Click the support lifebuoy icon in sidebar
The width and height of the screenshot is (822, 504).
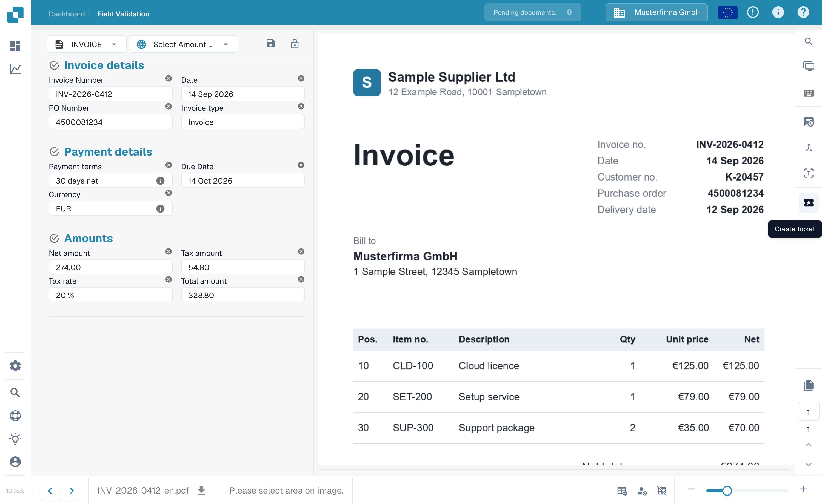point(15,416)
